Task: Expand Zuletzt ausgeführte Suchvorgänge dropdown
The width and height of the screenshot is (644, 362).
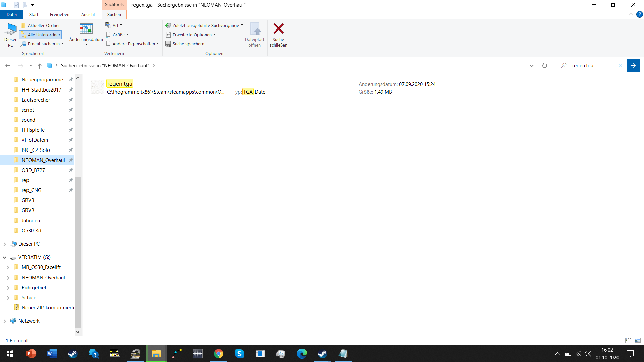Action: coord(204,25)
